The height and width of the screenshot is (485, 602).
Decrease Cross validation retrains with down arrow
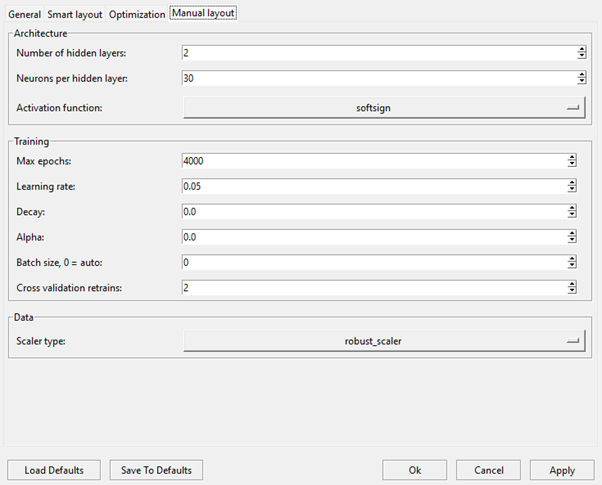[x=572, y=291]
